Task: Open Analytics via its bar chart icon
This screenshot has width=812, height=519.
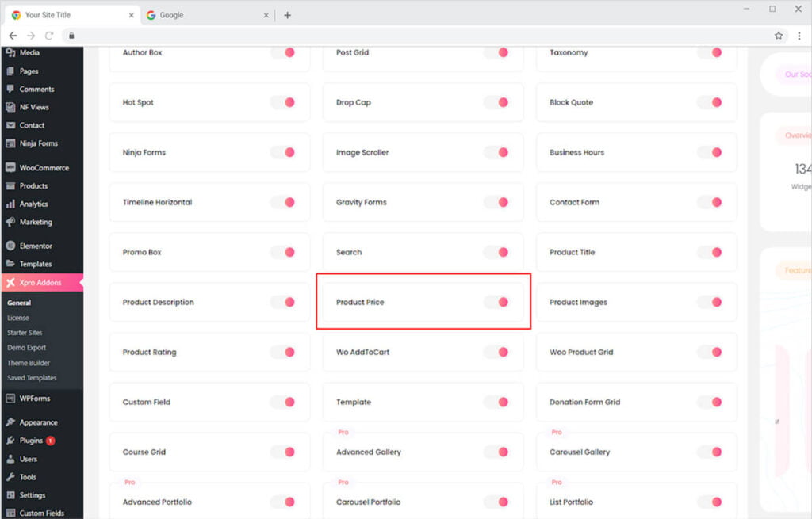Action: point(10,204)
